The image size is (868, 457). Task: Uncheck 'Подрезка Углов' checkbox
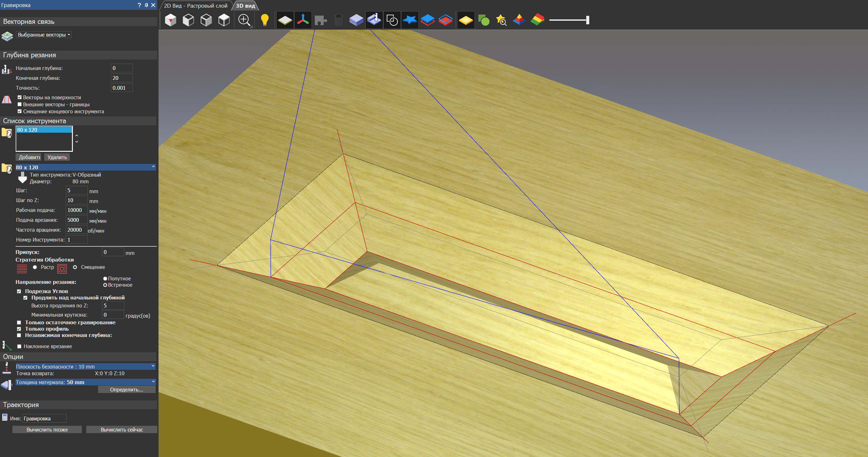click(x=19, y=291)
